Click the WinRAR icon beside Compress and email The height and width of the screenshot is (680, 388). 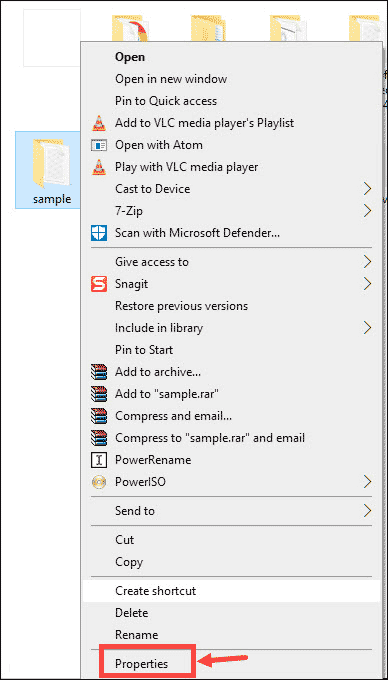99,416
